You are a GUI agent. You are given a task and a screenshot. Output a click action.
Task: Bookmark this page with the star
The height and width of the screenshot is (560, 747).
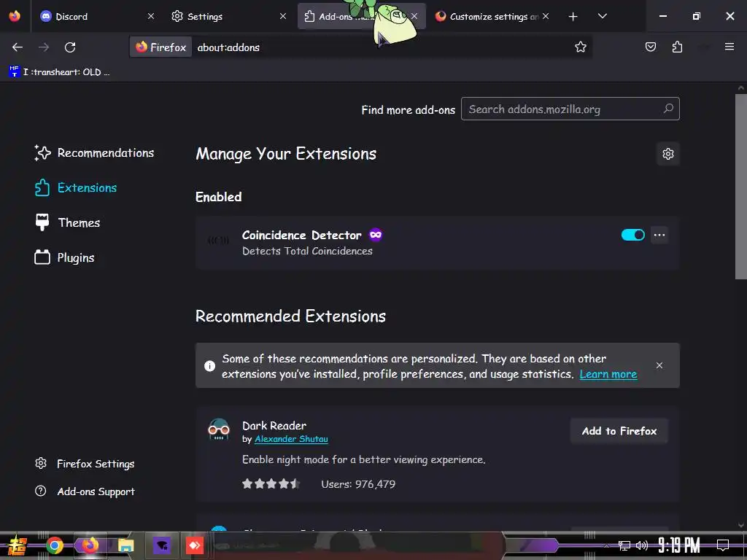coord(580,47)
